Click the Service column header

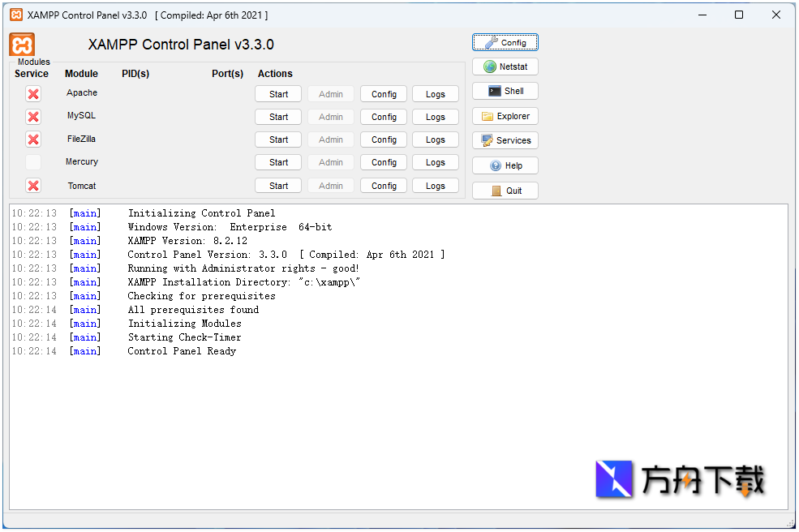[x=32, y=73]
